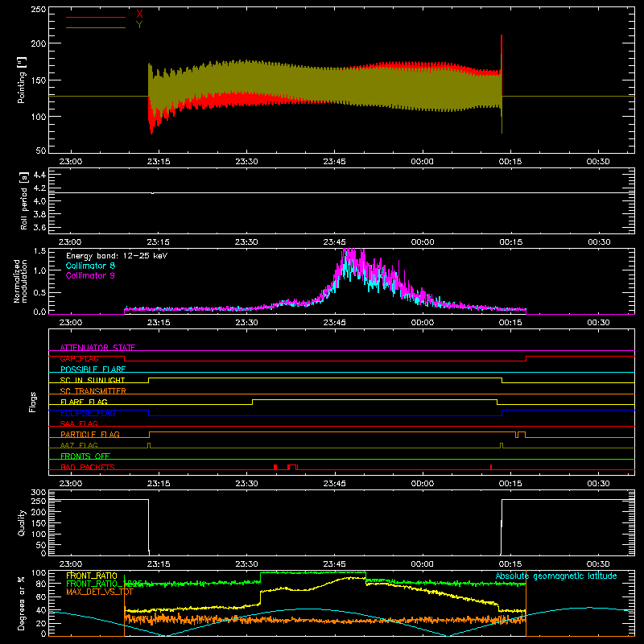644x644 pixels.
Task: Click the 200 tick on Pointing axis
Action: point(38,43)
